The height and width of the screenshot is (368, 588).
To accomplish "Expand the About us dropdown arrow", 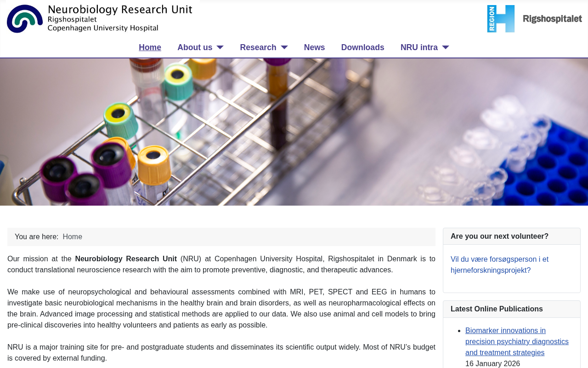I will click(x=220, y=47).
